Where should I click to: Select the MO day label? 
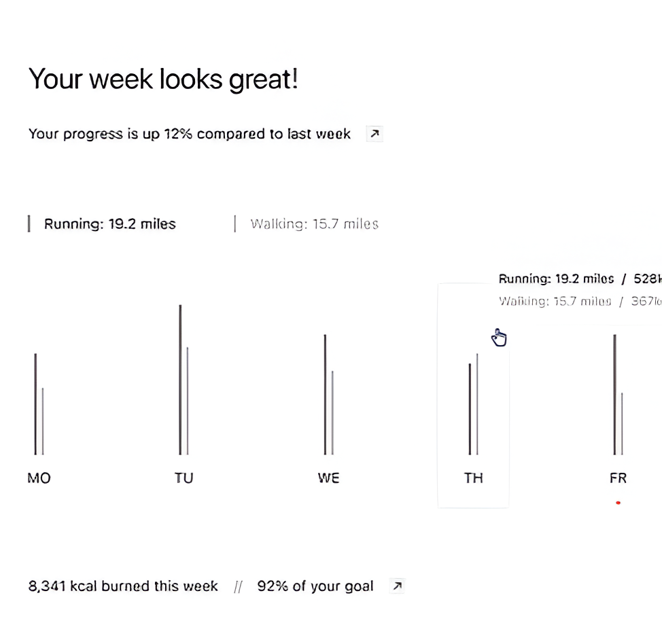[x=39, y=478]
